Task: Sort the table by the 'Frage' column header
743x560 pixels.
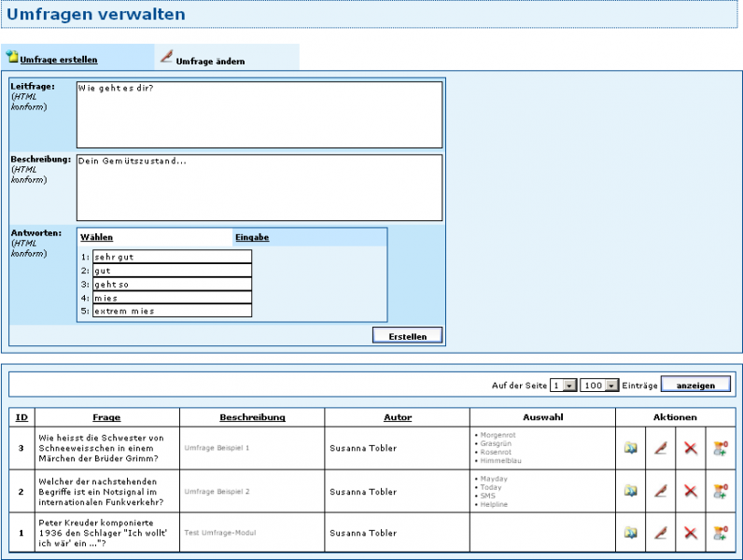Action: 106,417
